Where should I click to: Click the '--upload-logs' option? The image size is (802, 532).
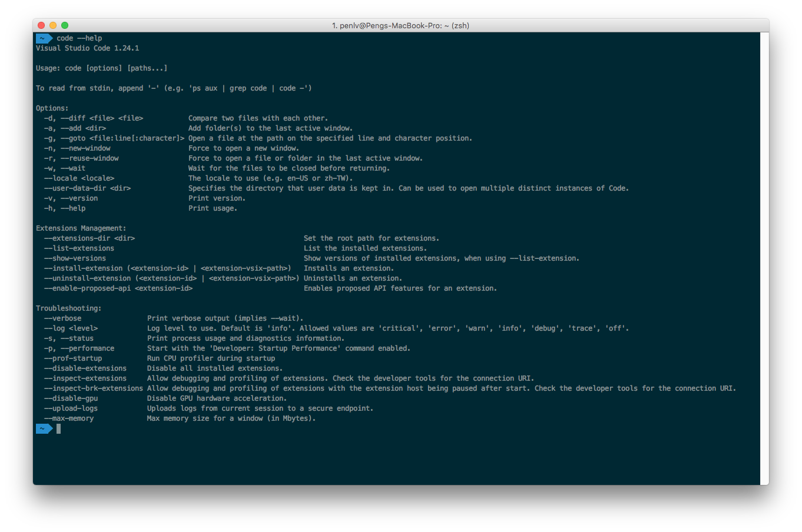click(x=71, y=408)
